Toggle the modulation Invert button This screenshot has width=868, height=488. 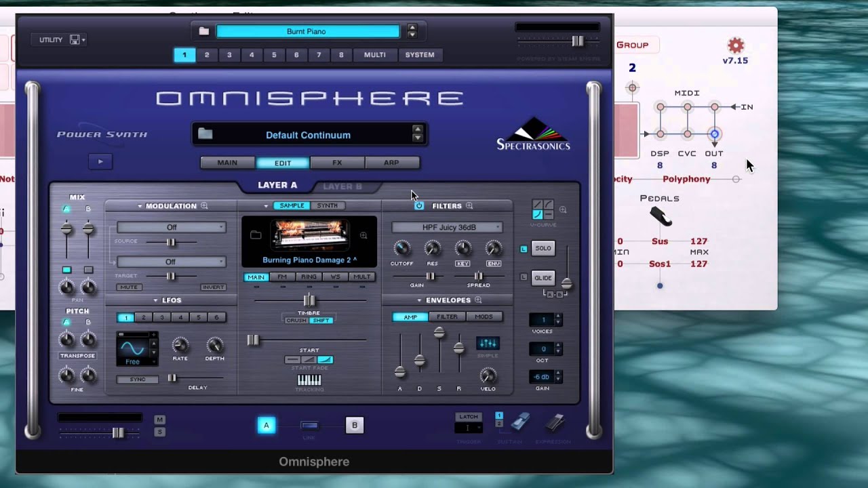coord(213,287)
